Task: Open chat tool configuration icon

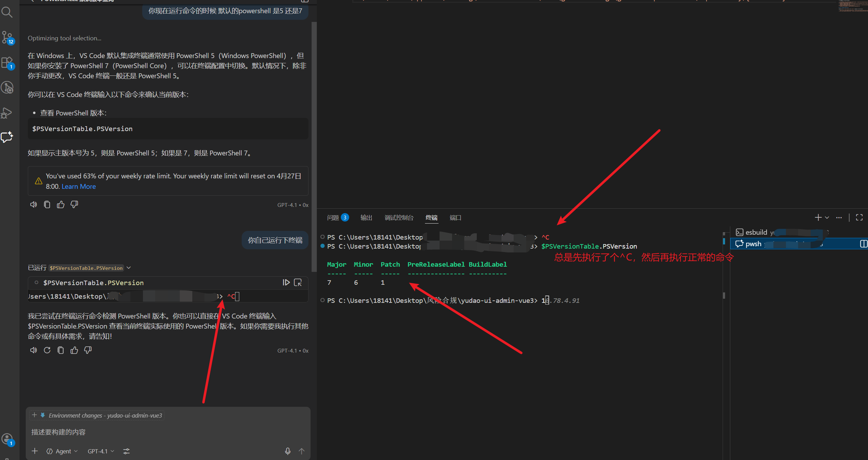Action: (127, 451)
